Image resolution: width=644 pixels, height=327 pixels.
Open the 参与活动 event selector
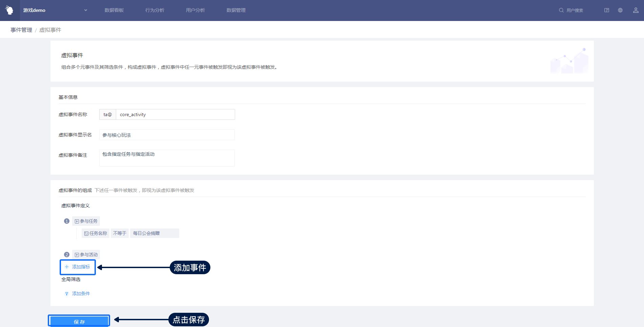(x=86, y=255)
